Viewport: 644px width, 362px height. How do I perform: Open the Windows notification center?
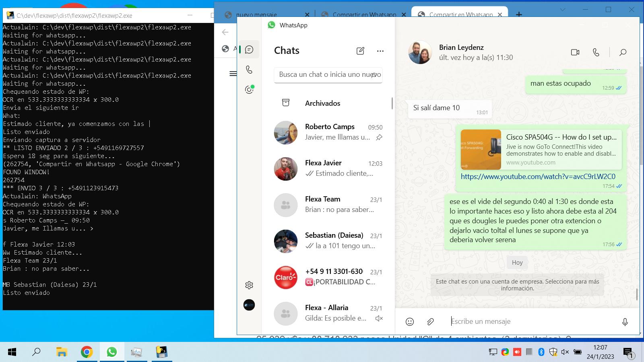(x=628, y=353)
